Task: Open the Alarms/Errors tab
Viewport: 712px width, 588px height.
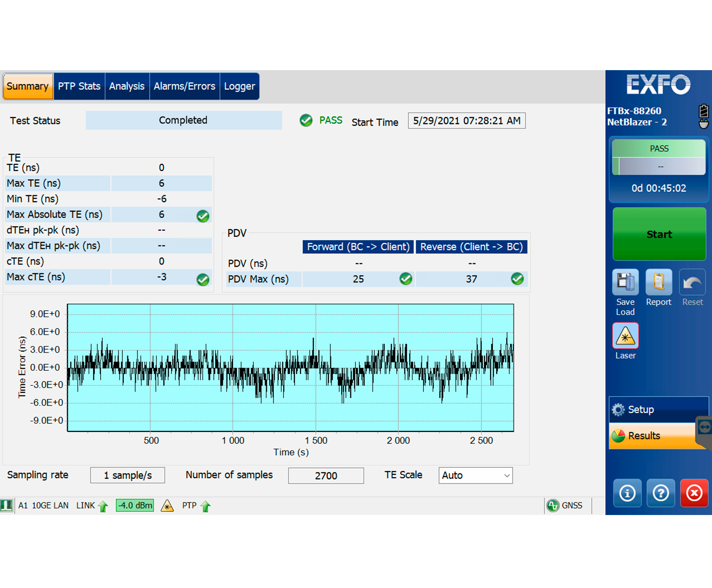Action: [x=184, y=86]
